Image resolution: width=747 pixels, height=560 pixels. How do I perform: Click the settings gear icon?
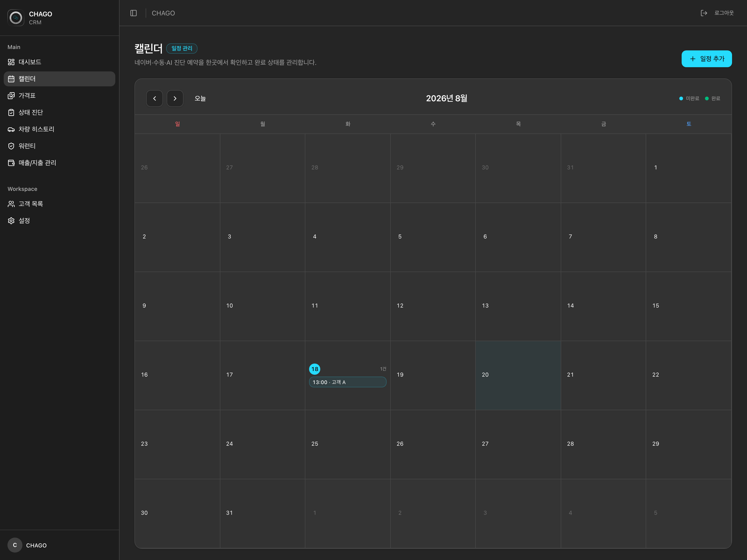tap(11, 221)
